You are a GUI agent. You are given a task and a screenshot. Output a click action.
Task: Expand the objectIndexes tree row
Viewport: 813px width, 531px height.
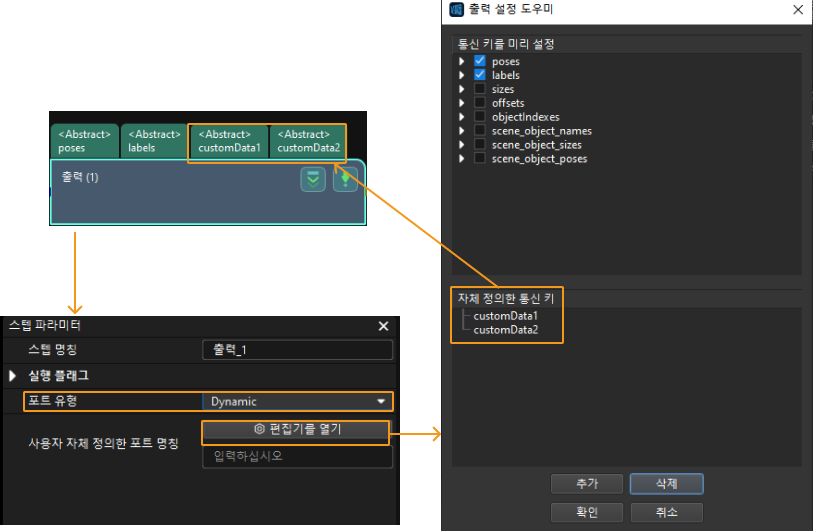point(461,117)
